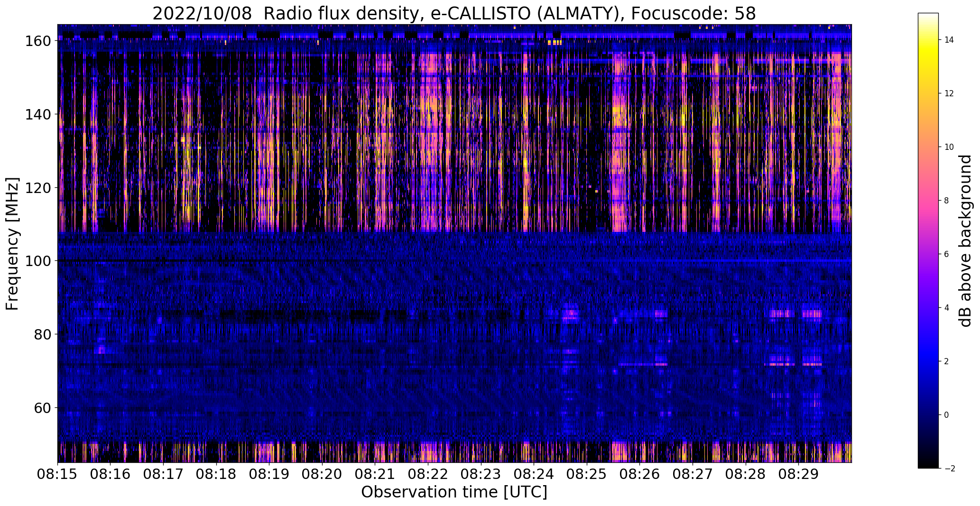The width and height of the screenshot is (980, 506).
Task: Click the 08:26 time tick label
Action: [639, 474]
